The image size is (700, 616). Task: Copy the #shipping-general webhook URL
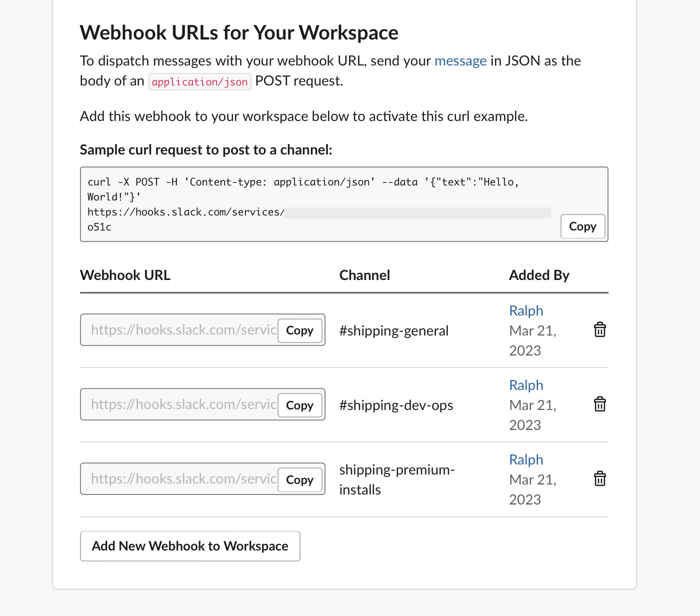[x=299, y=330]
